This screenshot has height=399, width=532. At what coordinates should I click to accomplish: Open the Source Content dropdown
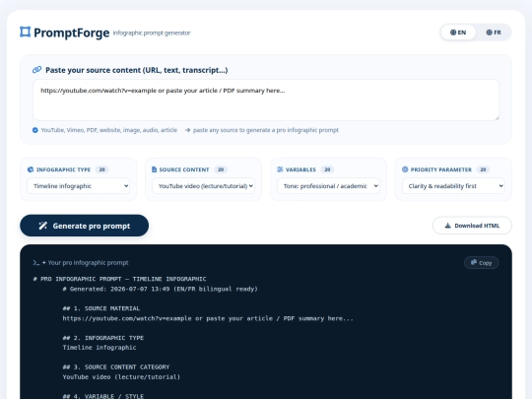tap(203, 186)
